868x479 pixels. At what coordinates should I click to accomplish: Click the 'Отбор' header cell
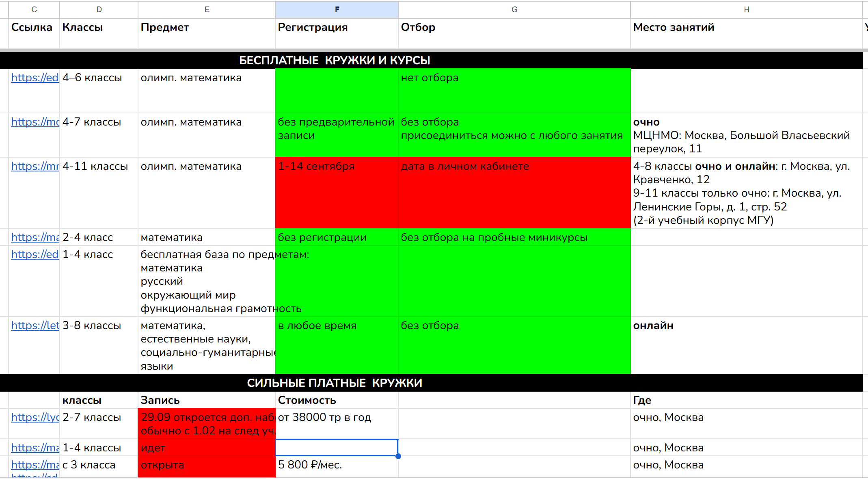(514, 34)
